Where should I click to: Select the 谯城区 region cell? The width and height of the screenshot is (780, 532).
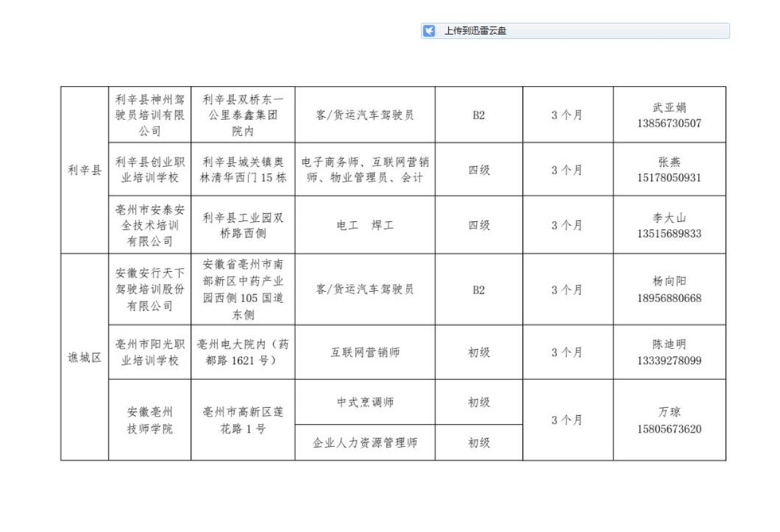[84, 357]
